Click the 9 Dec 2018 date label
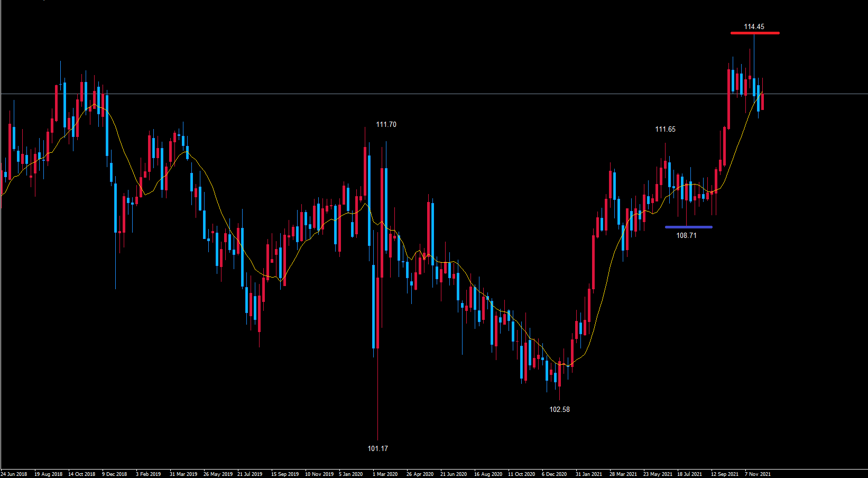This screenshot has width=868, height=478. (x=115, y=474)
